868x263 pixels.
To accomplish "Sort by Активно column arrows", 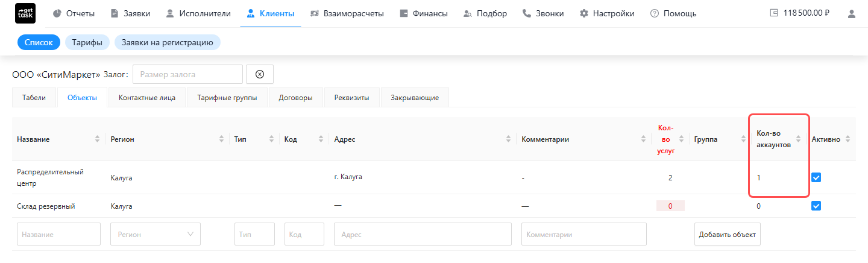I will click(x=848, y=139).
